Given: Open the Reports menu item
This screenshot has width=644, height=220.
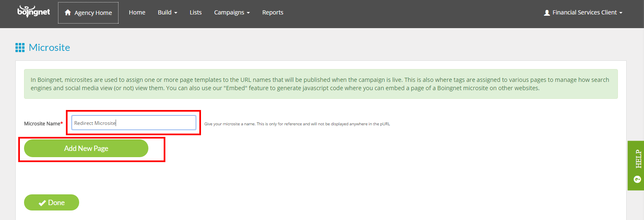Looking at the screenshot, I should pyautogui.click(x=273, y=12).
